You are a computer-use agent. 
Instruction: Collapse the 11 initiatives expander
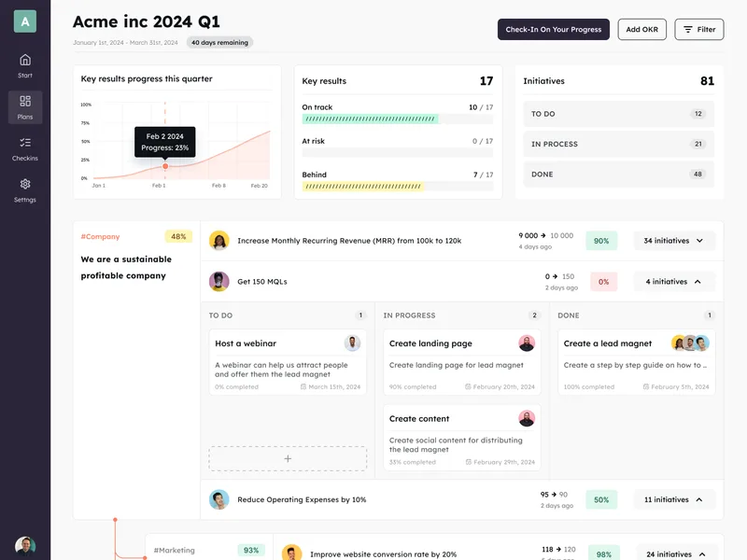(x=673, y=499)
